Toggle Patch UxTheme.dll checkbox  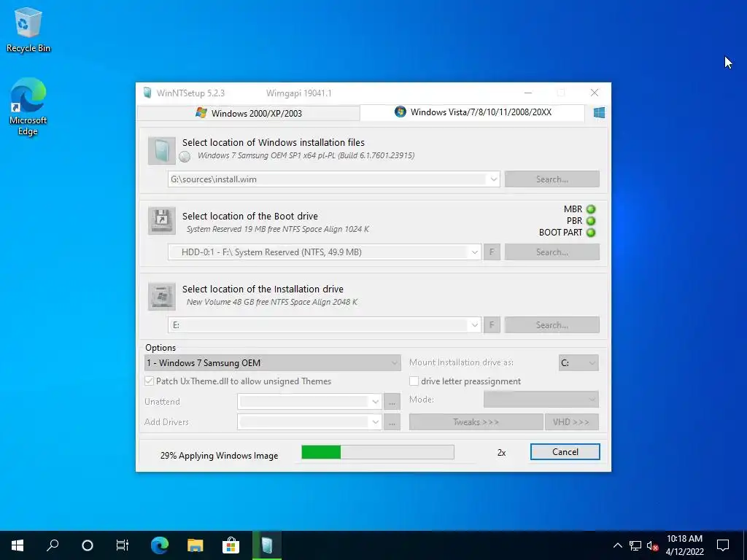(x=149, y=381)
